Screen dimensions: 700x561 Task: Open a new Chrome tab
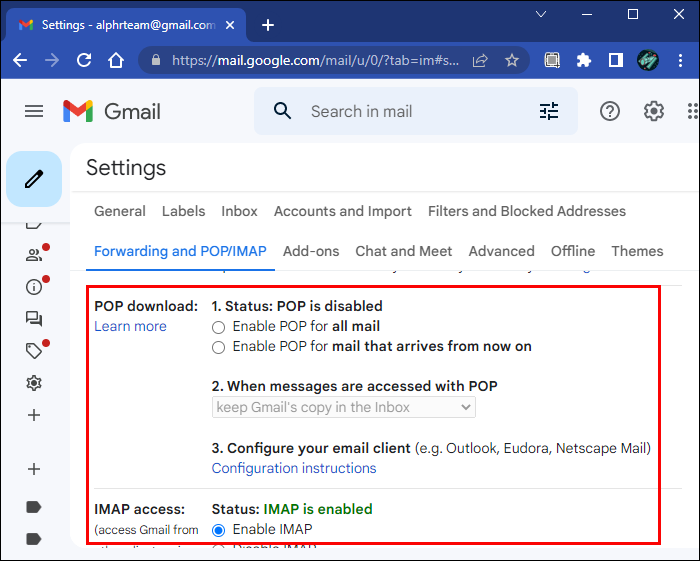(x=267, y=25)
